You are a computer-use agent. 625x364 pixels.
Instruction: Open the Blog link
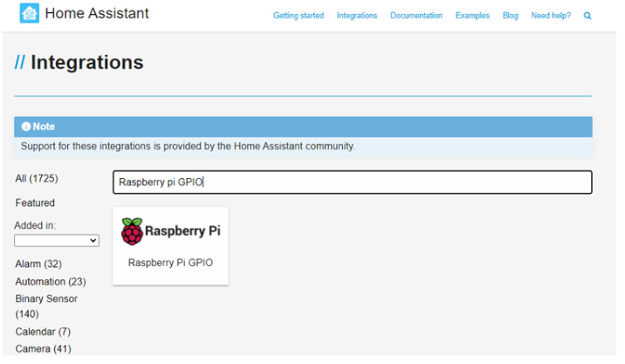click(x=510, y=16)
